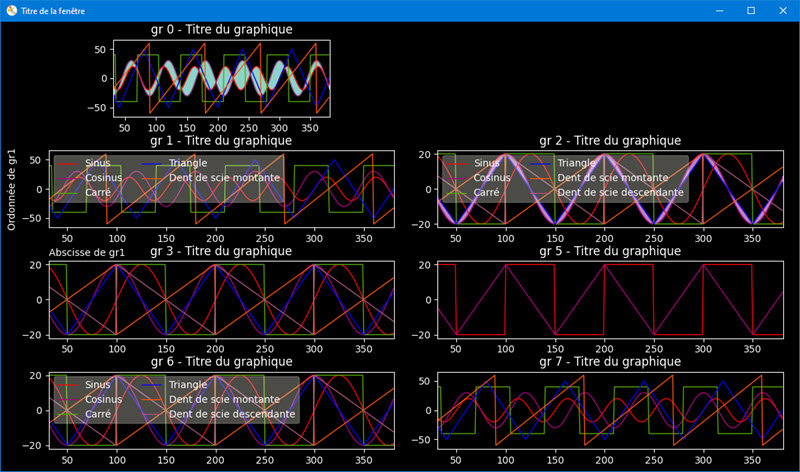800x472 pixels.
Task: Click the blue Triangle swatch in gr 6 legend
Action: click(x=152, y=385)
